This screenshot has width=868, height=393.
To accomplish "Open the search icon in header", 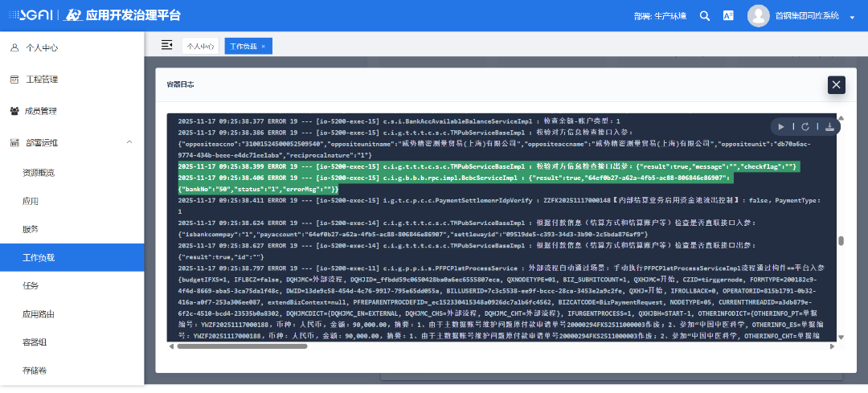I will [705, 16].
